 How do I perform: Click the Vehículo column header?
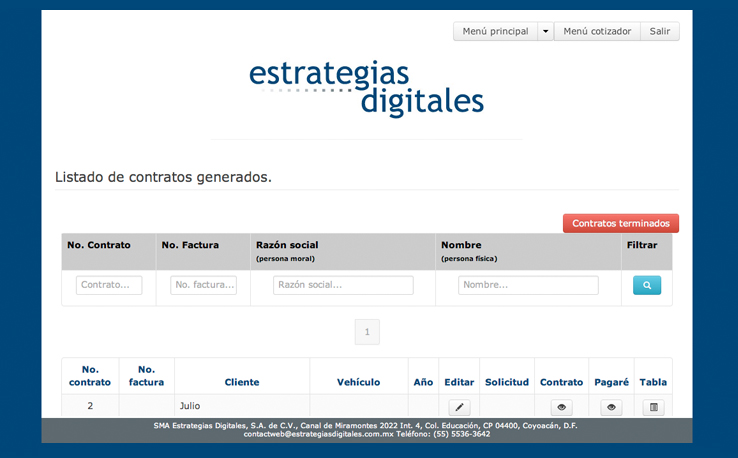coord(359,382)
